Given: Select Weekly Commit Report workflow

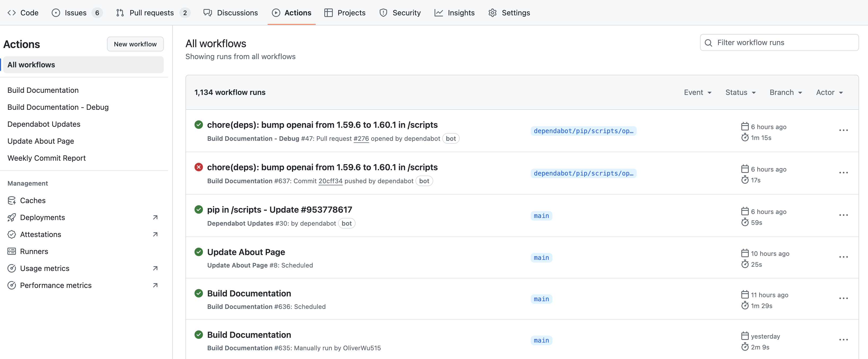Looking at the screenshot, I should click(x=47, y=158).
